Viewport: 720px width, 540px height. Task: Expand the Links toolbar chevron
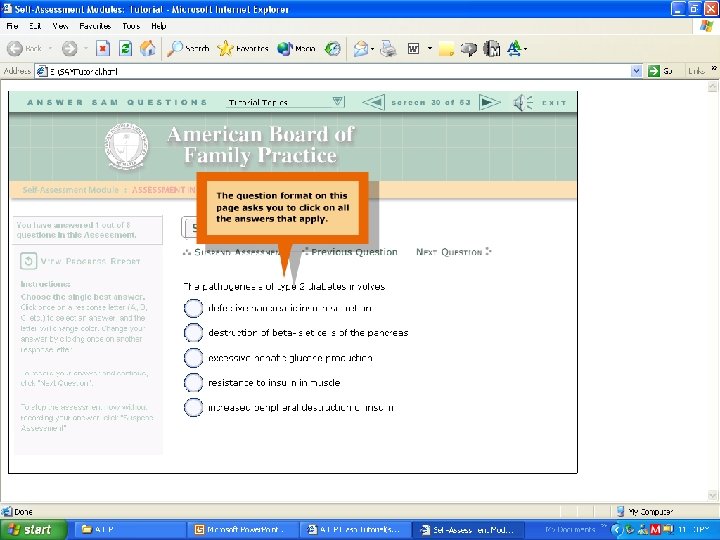click(x=714, y=69)
